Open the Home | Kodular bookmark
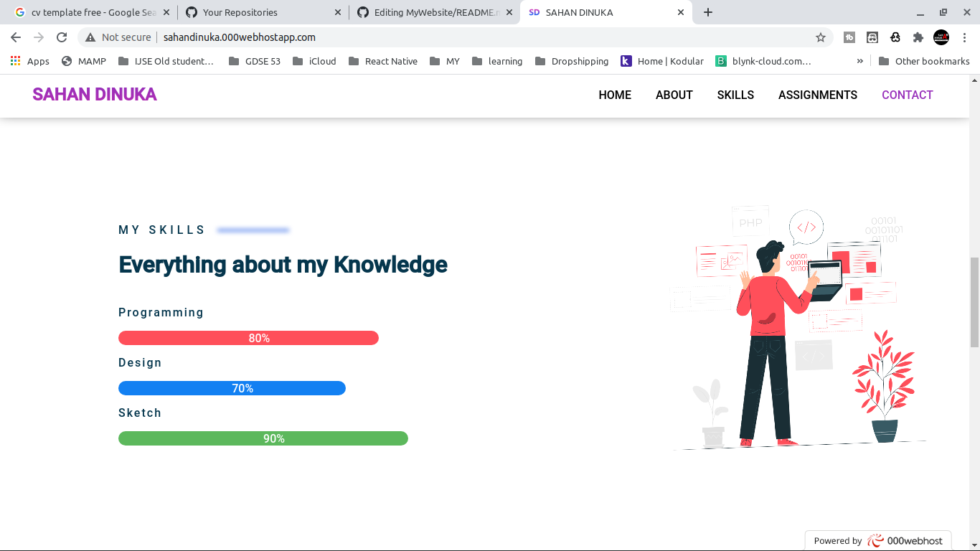Image resolution: width=980 pixels, height=551 pixels. pos(662,61)
